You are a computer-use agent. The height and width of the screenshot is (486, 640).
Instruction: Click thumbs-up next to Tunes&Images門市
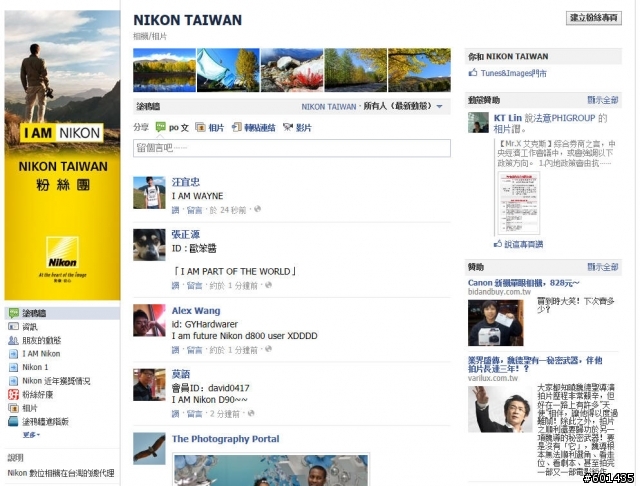pyautogui.click(x=473, y=73)
